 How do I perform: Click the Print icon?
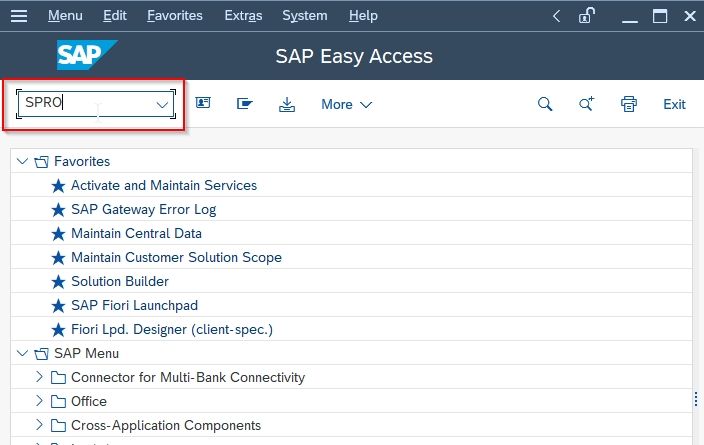pyautogui.click(x=629, y=104)
